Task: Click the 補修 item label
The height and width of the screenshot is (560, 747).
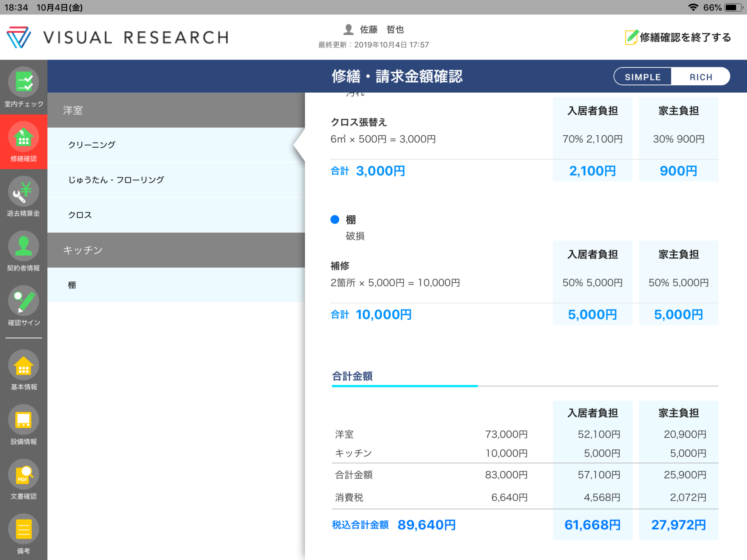Action: pos(340,266)
